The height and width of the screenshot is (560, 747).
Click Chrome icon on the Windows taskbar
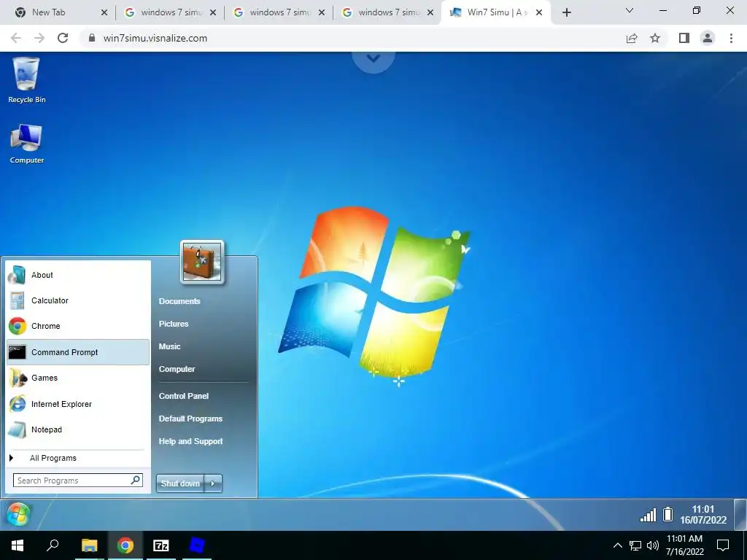point(125,545)
